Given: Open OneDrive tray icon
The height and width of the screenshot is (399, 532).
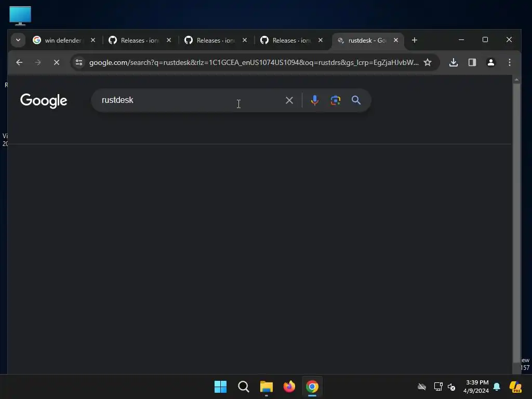Looking at the screenshot, I should (x=422, y=387).
